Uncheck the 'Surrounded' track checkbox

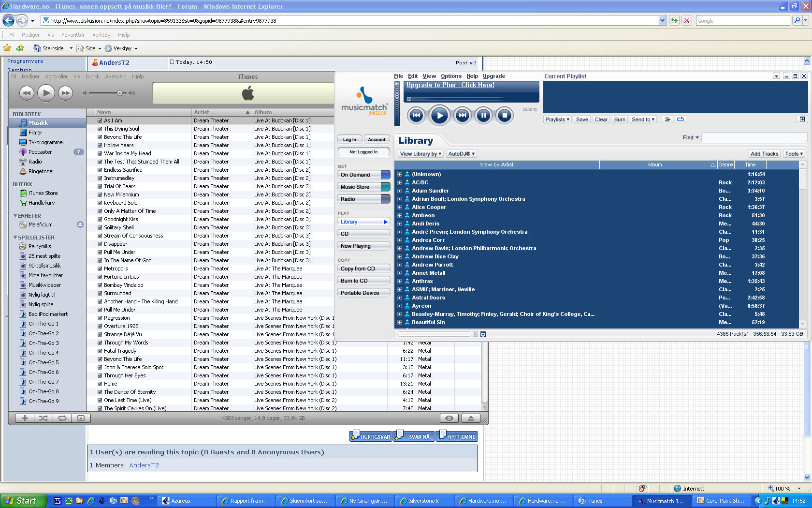coord(100,294)
